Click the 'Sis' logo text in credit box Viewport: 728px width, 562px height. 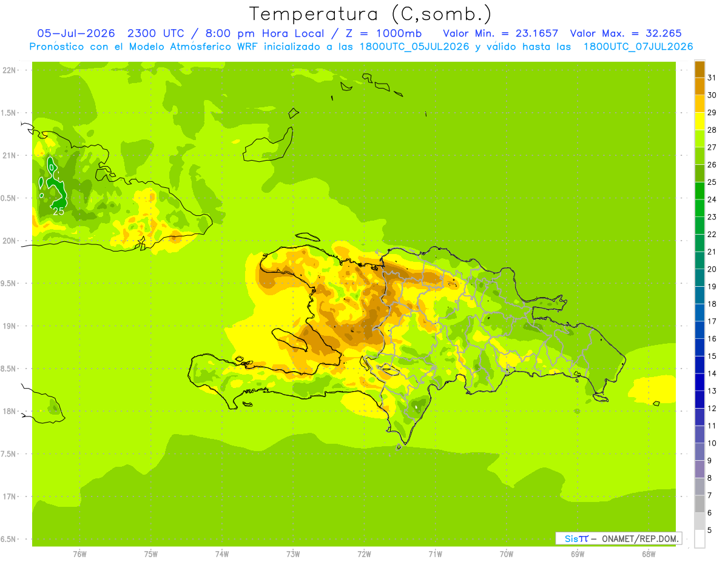click(x=571, y=538)
